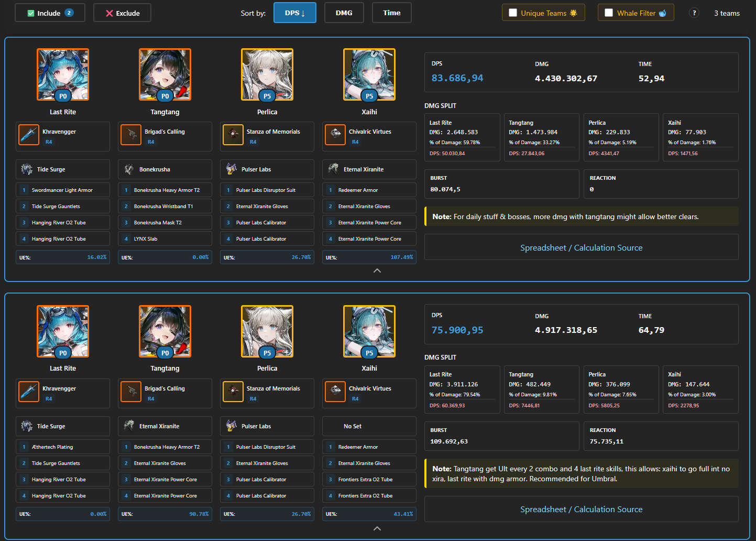The height and width of the screenshot is (541, 756).
Task: Click Brigad's Calling weapon icon in second team
Action: coord(131,392)
